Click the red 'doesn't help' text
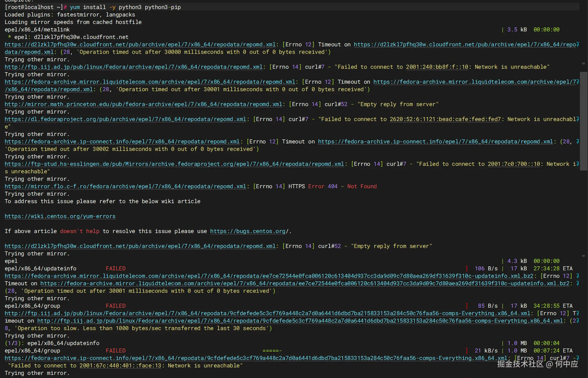 [x=80, y=231]
